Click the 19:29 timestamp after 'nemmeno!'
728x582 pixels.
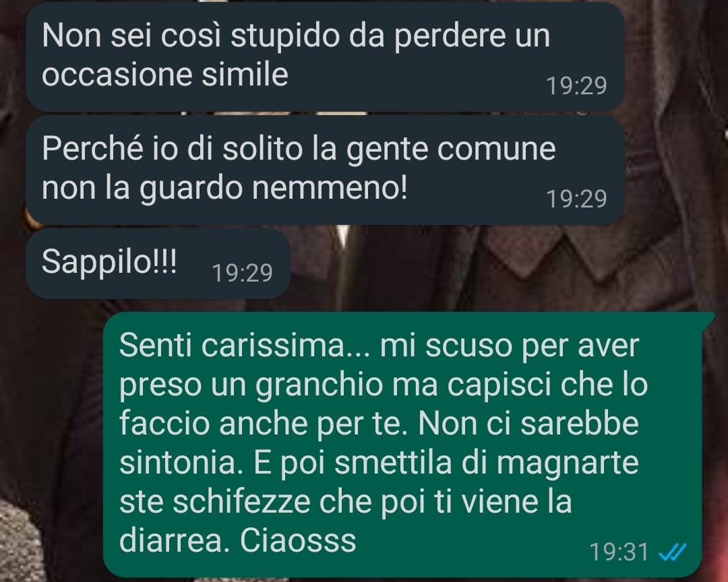click(x=576, y=199)
